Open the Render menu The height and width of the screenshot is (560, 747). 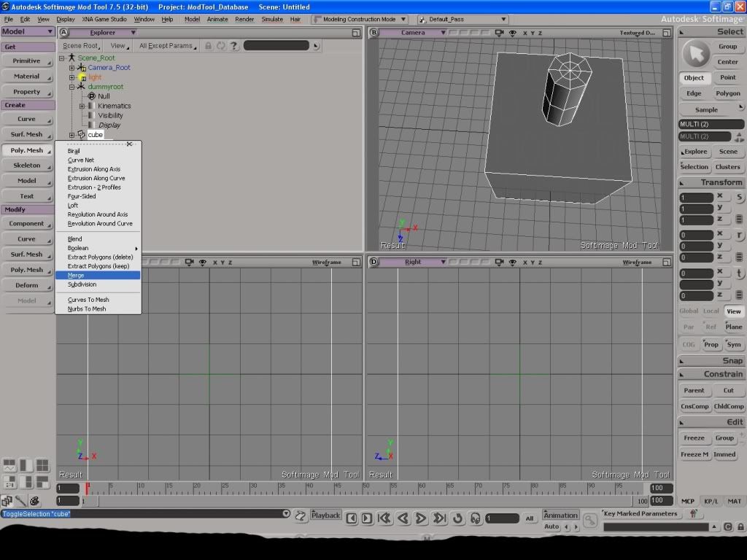coord(244,20)
